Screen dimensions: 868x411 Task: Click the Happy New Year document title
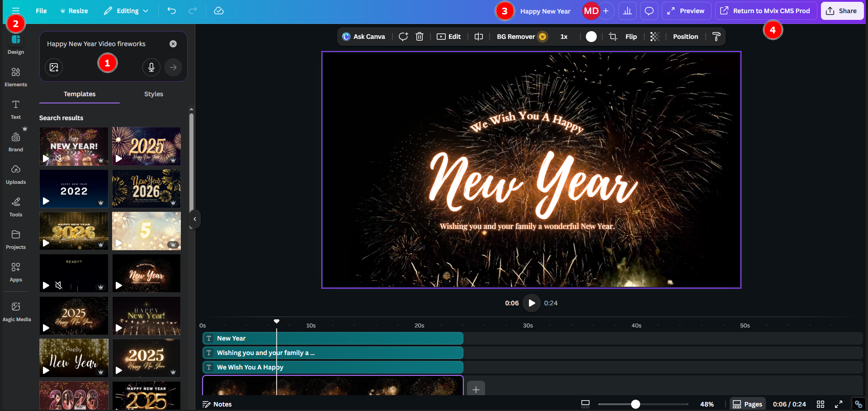545,11
